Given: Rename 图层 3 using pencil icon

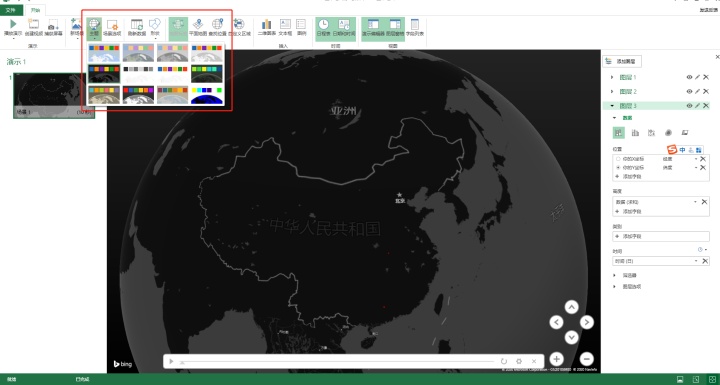Looking at the screenshot, I should 698,106.
